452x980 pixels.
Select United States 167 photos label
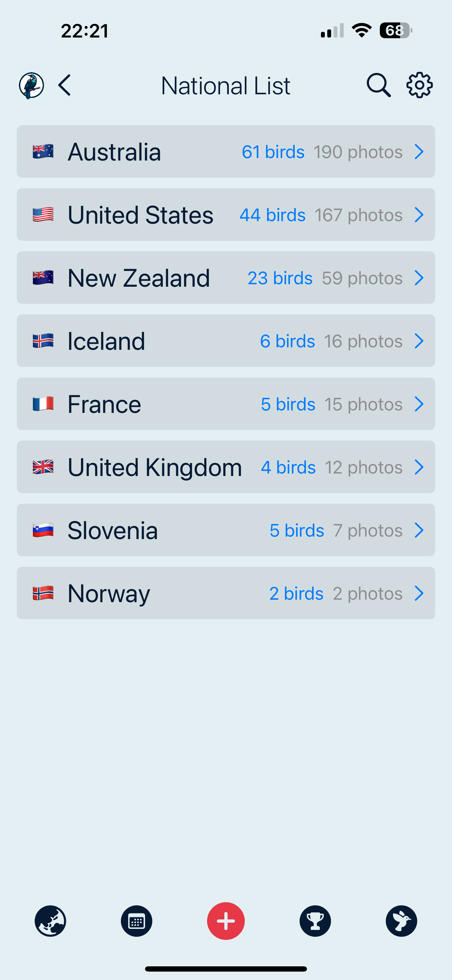pos(358,215)
